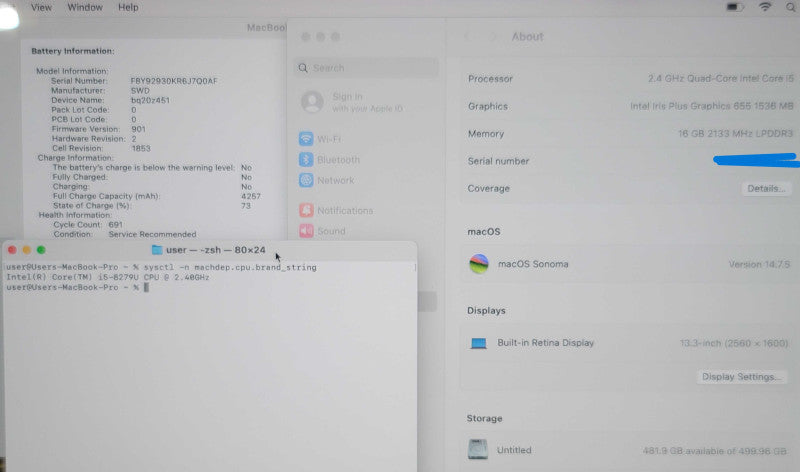
Task: Open Network settings label in sidebar
Action: click(336, 180)
